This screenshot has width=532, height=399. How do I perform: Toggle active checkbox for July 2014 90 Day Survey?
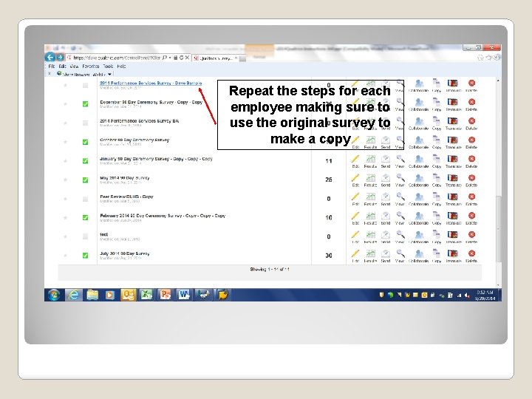tap(86, 256)
